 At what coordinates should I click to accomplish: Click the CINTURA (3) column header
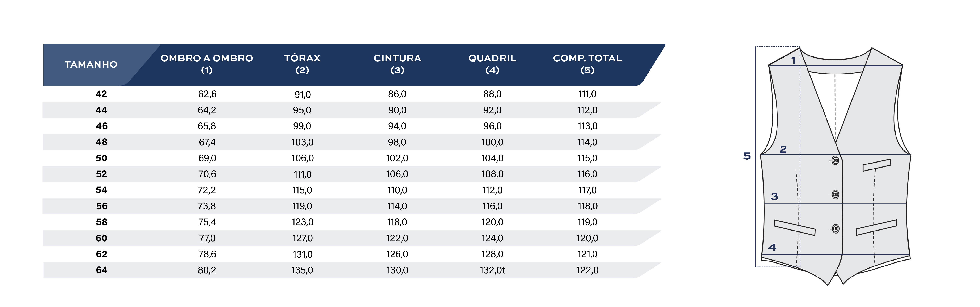(397, 64)
